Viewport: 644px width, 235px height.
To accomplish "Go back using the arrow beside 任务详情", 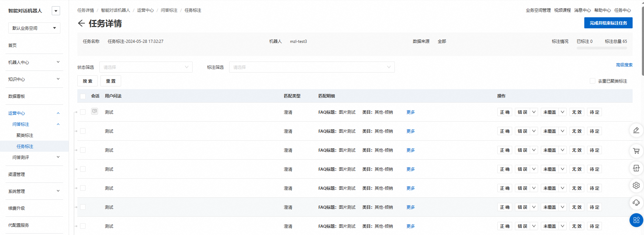I will tap(81, 23).
